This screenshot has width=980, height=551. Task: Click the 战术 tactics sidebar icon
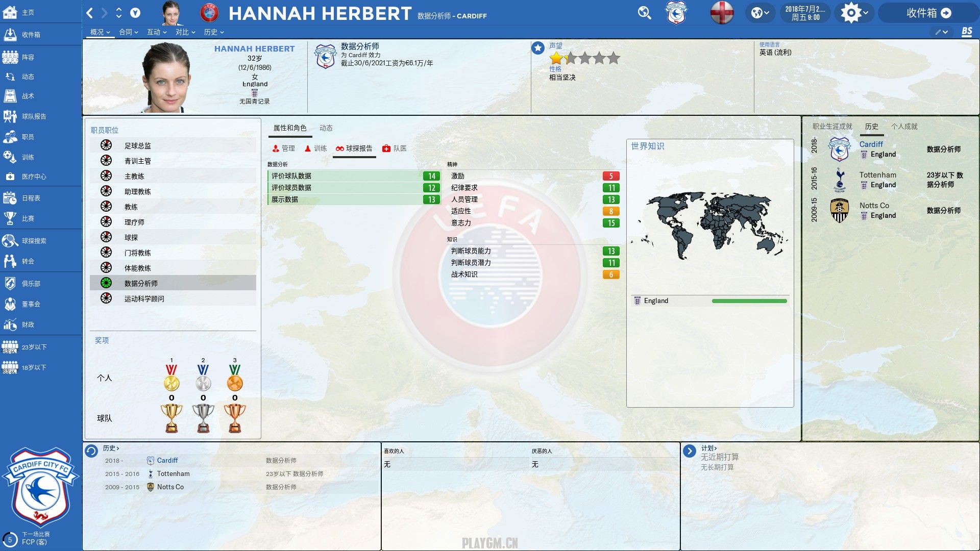point(10,96)
